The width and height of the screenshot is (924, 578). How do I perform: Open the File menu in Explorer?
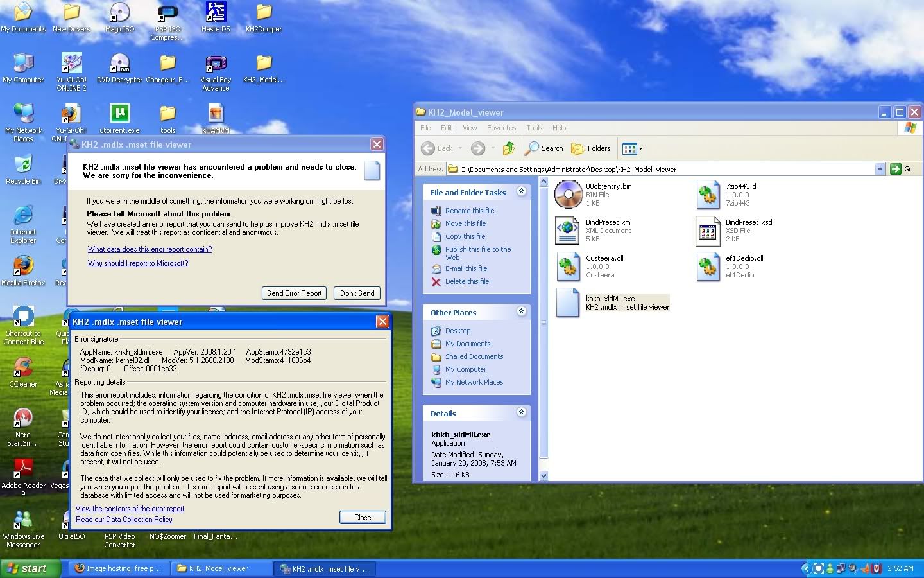click(x=425, y=128)
